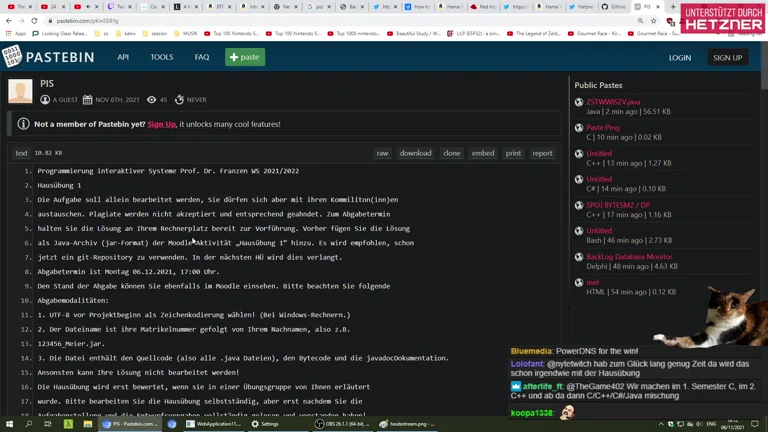Download the paste
This screenshot has width=768, height=432.
[x=415, y=153]
